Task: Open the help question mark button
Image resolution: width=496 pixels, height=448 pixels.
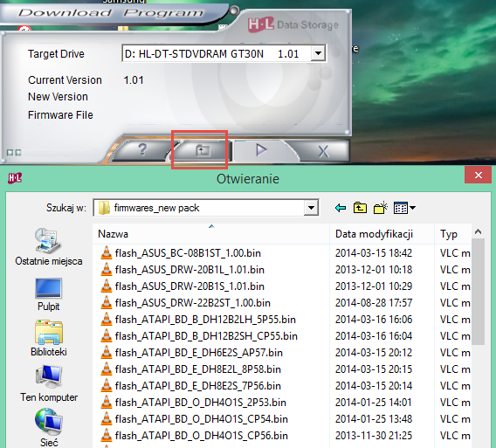Action: pyautogui.click(x=142, y=149)
